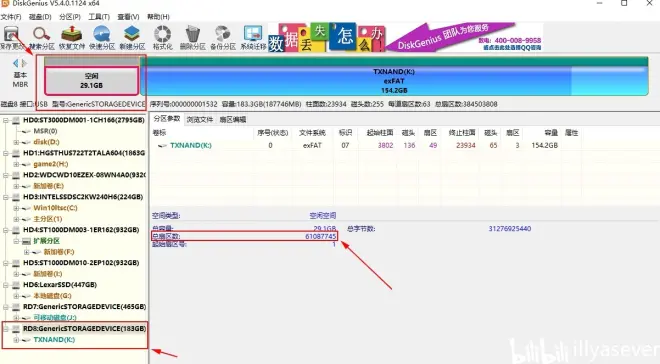Expand the Win10ltsc(C:) partition node
Image resolution: width=660 pixels, height=364 pixels.
(x=16, y=208)
